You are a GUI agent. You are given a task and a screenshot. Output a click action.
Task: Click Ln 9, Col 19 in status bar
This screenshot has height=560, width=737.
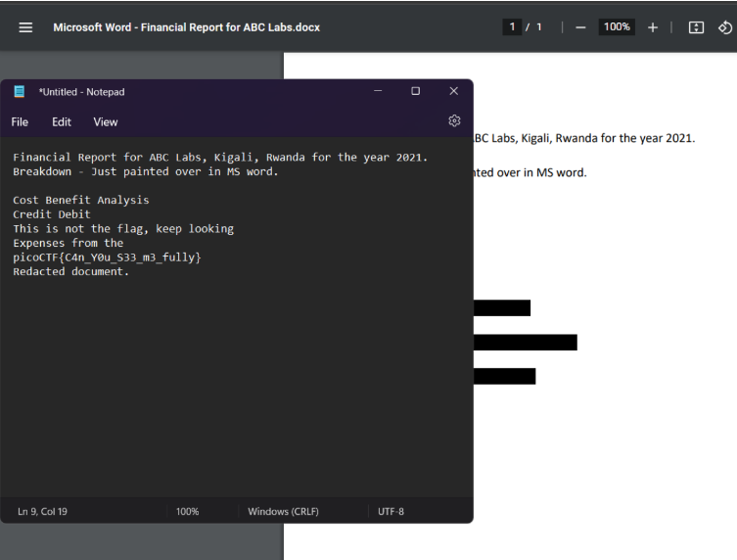pyautogui.click(x=44, y=511)
